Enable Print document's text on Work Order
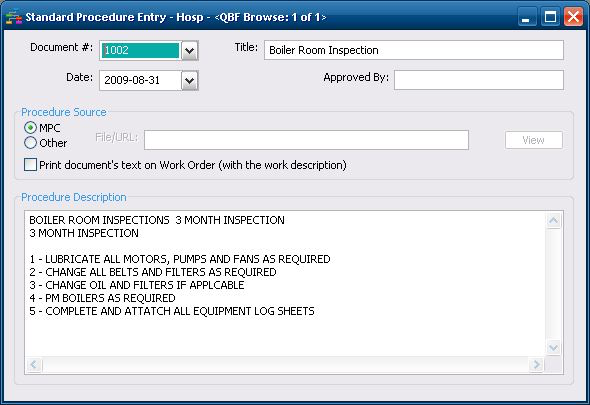The image size is (590, 405). pyautogui.click(x=30, y=165)
